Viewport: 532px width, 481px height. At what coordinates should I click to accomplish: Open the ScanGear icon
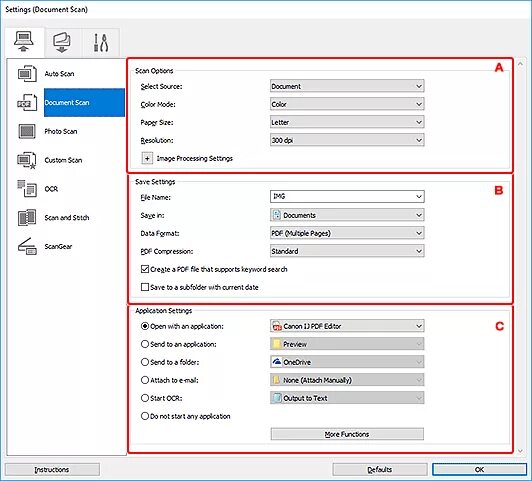pos(27,246)
